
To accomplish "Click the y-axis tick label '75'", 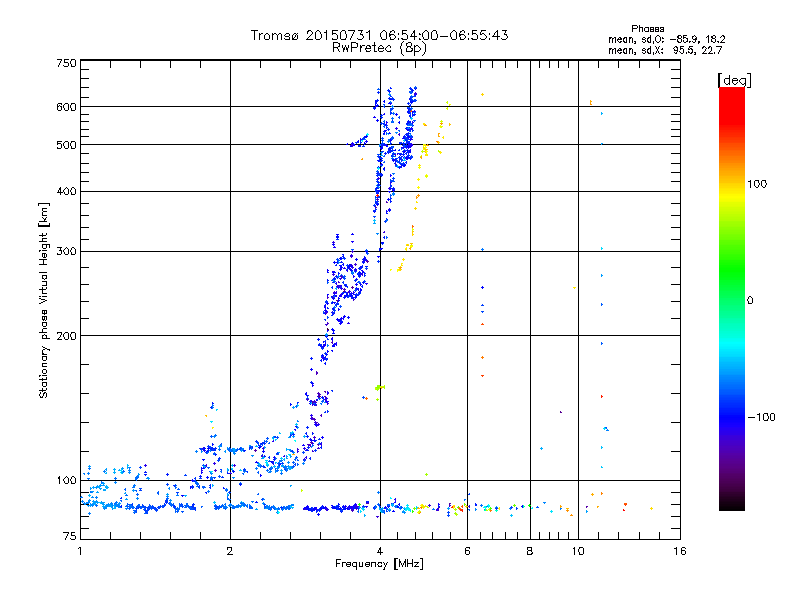I will coord(70,536).
